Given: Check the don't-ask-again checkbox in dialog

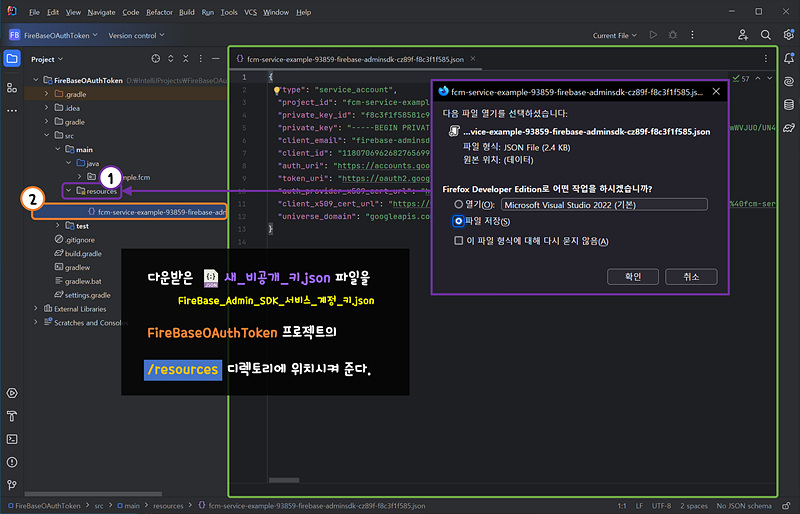Looking at the screenshot, I should 459,240.
